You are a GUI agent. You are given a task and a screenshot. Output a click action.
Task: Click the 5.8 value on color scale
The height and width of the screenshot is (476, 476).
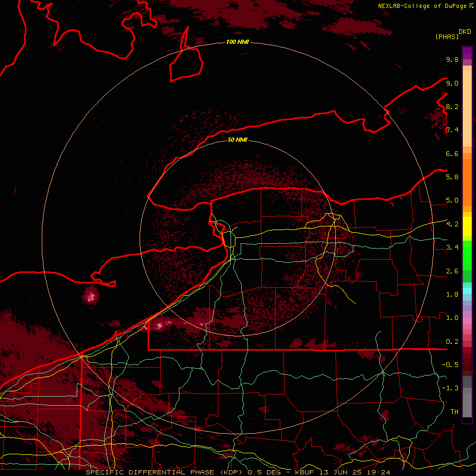[452, 177]
